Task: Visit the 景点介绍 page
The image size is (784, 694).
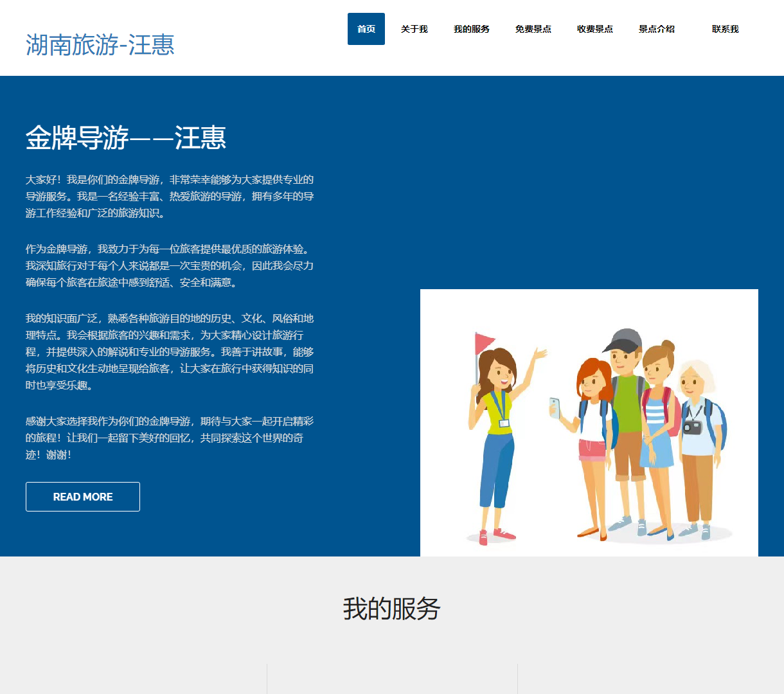Action: 656,28
